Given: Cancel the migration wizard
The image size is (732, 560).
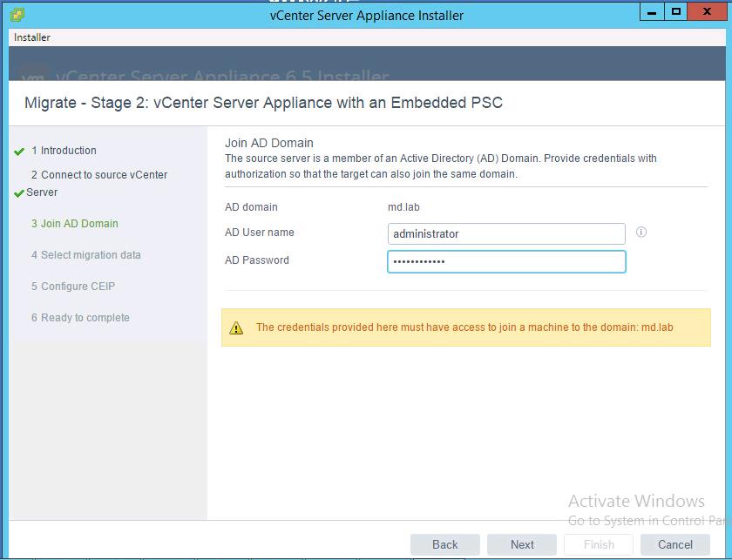Looking at the screenshot, I should (675, 544).
